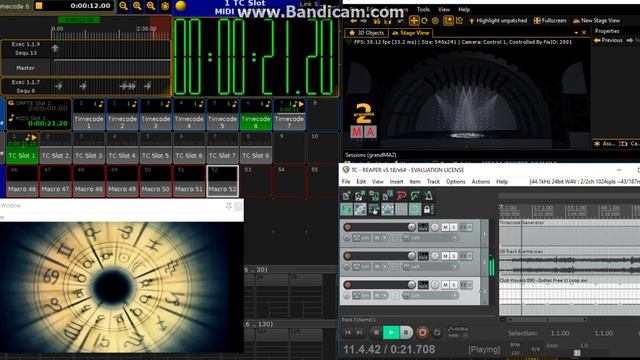The width and height of the screenshot is (640, 360).
Task: Toggle ripple editing icon in REAPER toolbar
Action: [x=374, y=209]
